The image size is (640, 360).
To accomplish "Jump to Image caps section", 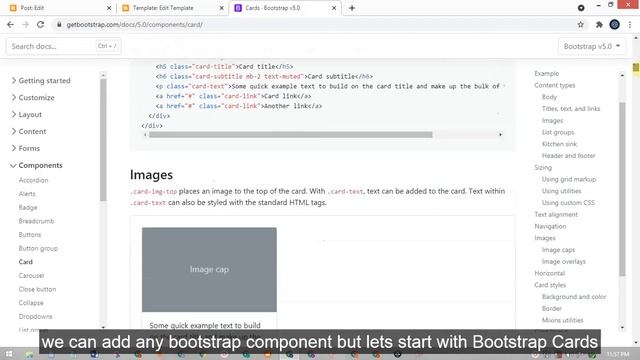I will pos(558,250).
